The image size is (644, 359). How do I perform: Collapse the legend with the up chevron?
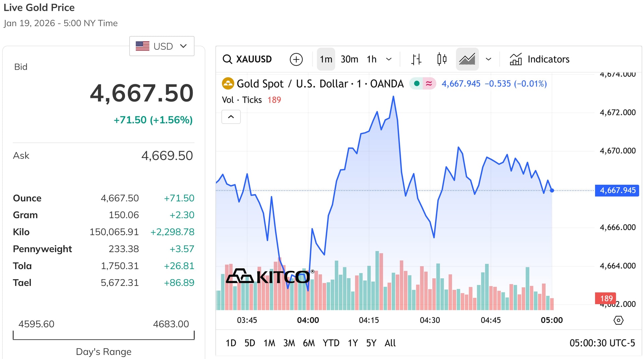coord(231,117)
